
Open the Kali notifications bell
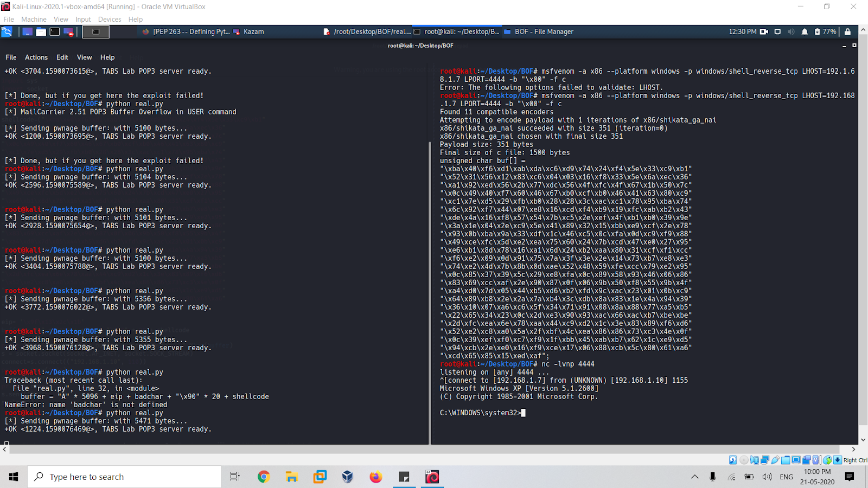(805, 32)
